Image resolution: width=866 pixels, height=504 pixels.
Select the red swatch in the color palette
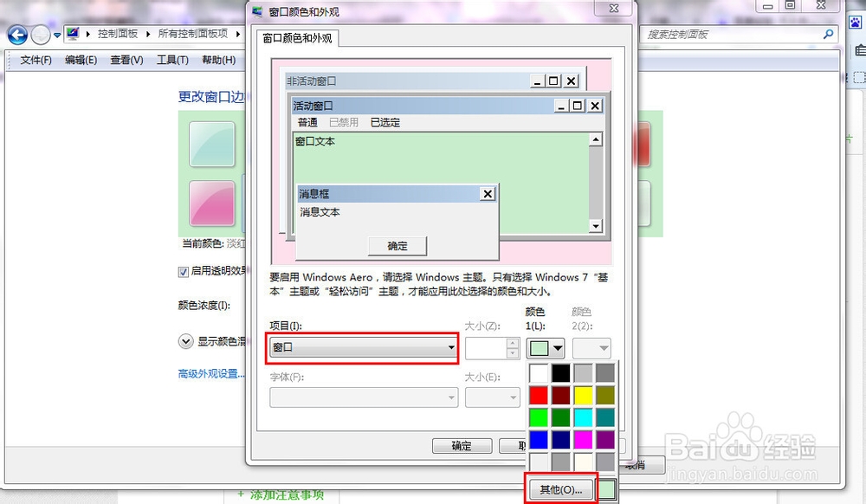point(539,394)
